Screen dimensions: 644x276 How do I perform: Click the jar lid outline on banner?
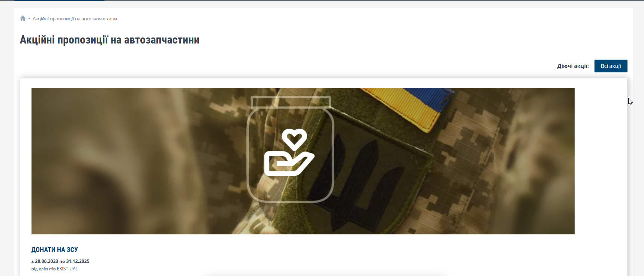(x=291, y=102)
